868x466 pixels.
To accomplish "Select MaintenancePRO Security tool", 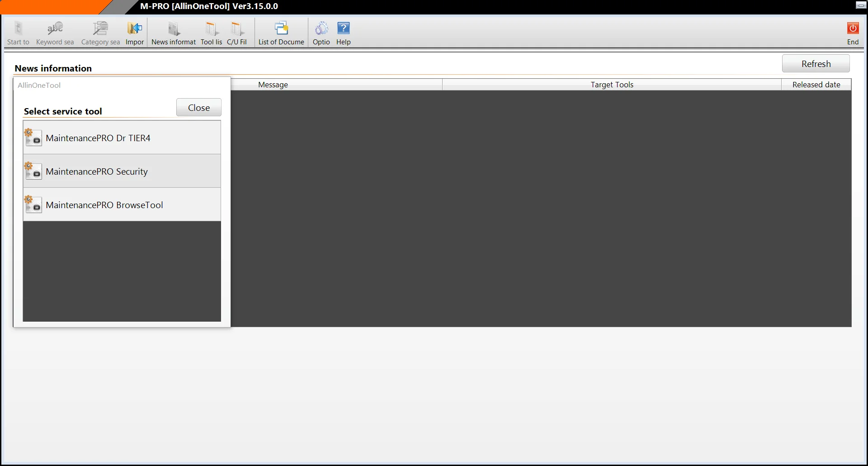I will point(122,171).
